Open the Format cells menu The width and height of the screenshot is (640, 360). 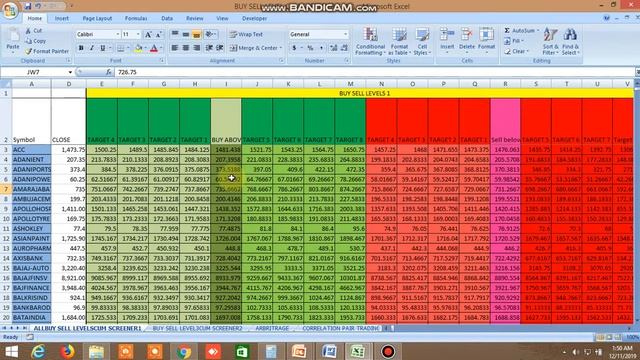487,40
